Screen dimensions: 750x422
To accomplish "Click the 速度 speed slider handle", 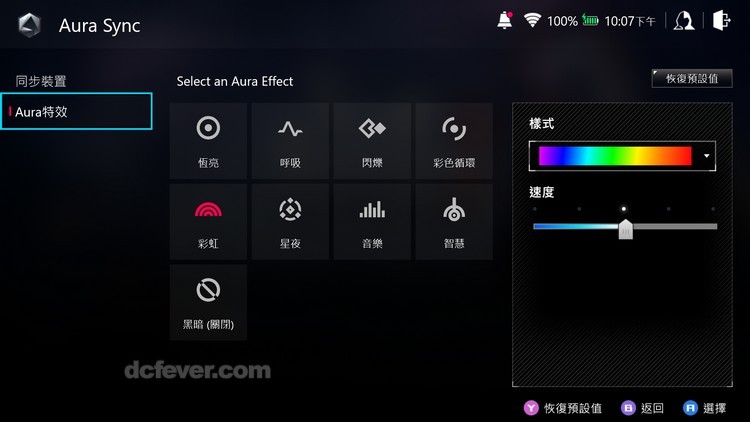I will (x=625, y=229).
